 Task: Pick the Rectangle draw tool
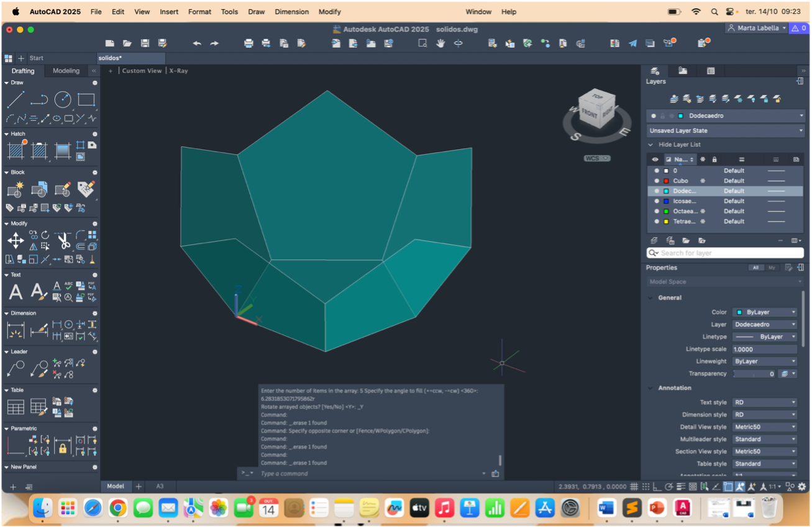(x=86, y=99)
